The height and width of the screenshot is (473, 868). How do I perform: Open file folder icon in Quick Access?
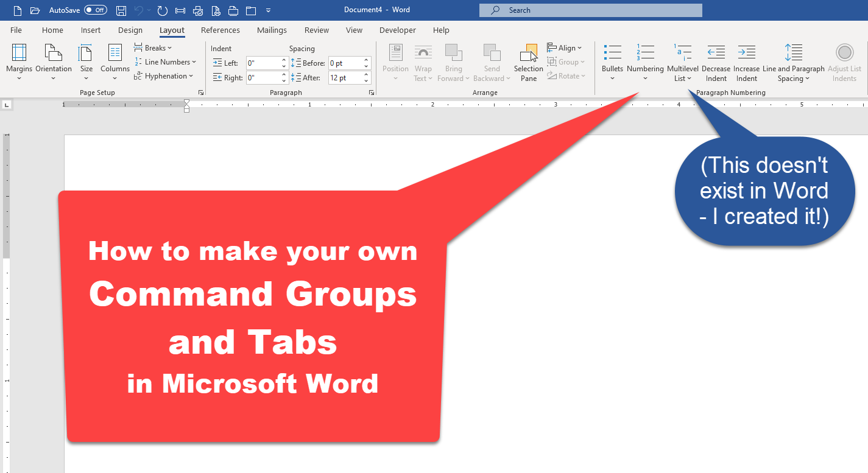35,10
